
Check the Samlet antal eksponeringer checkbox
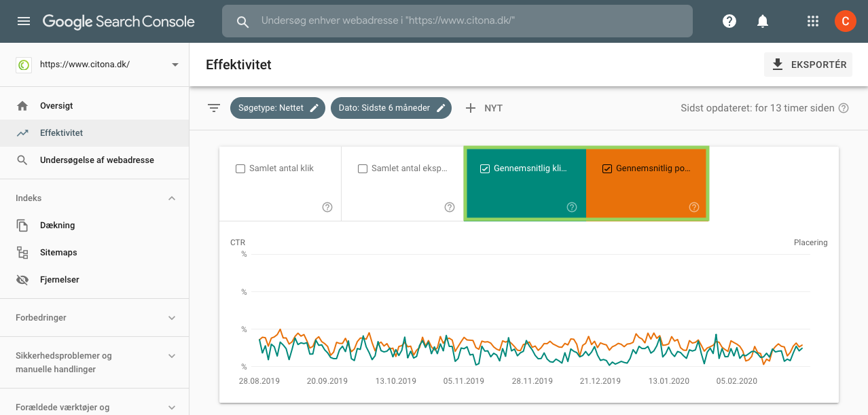[363, 168]
